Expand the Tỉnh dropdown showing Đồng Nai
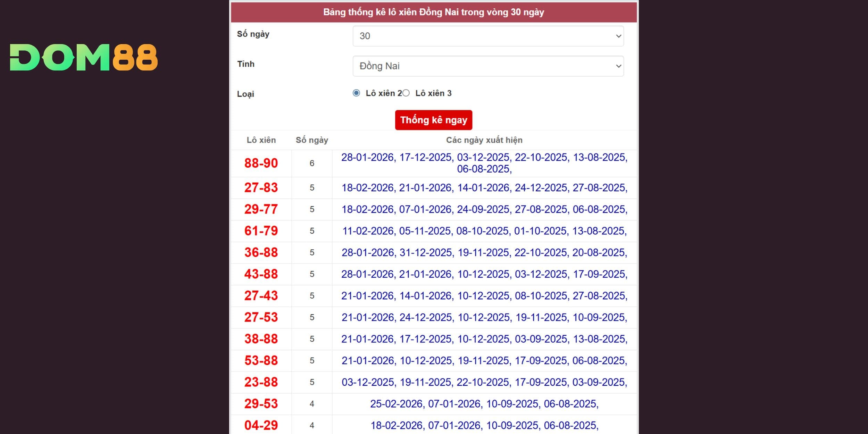 pyautogui.click(x=488, y=66)
